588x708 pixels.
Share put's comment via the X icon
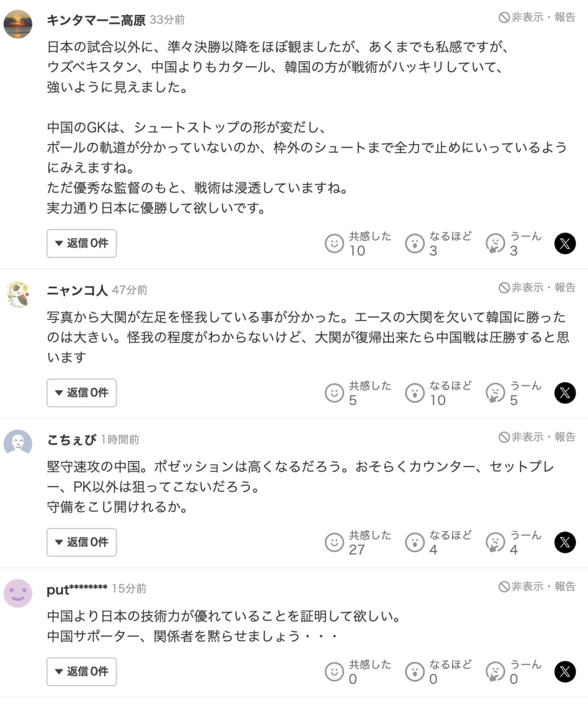[565, 671]
